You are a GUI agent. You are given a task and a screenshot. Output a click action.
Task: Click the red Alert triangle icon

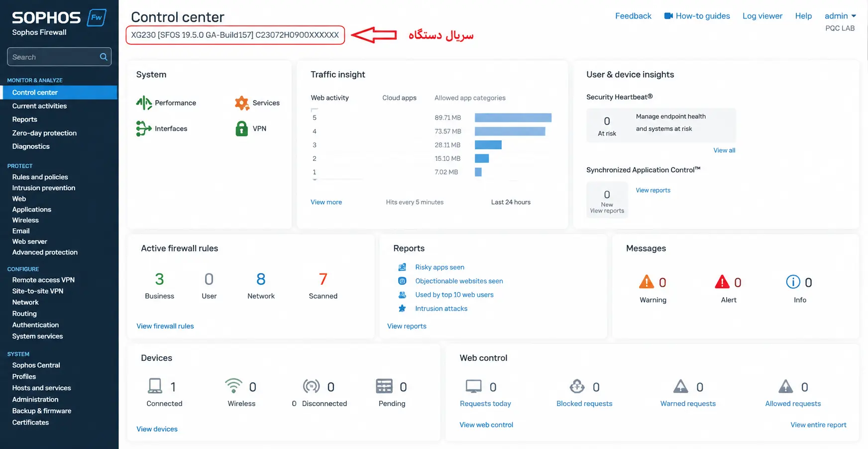(x=722, y=282)
